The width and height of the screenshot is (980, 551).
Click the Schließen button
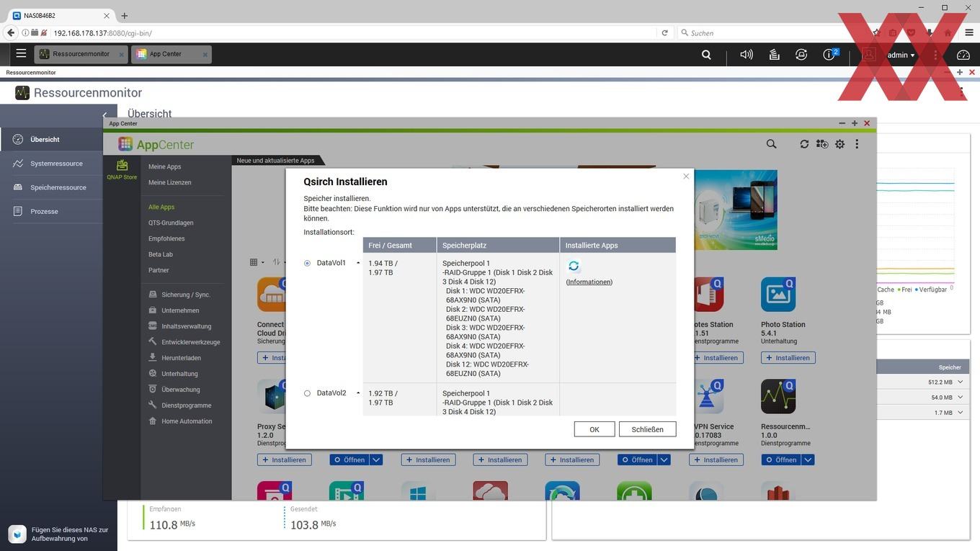click(x=647, y=429)
